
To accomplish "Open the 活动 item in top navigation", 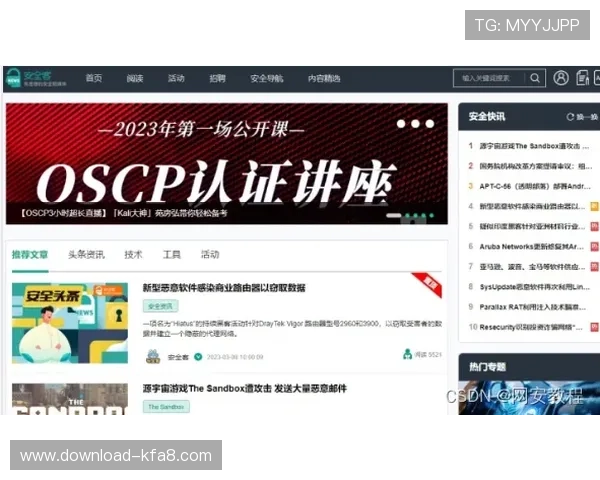I will [176, 78].
